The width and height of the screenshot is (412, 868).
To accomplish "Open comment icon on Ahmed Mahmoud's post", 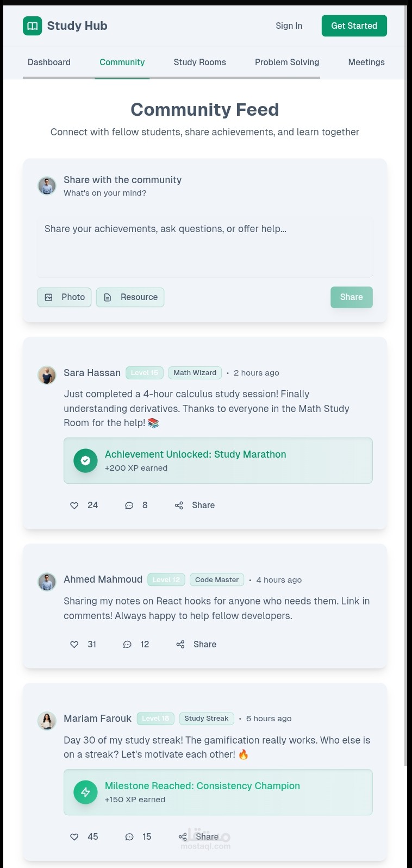I will (127, 645).
